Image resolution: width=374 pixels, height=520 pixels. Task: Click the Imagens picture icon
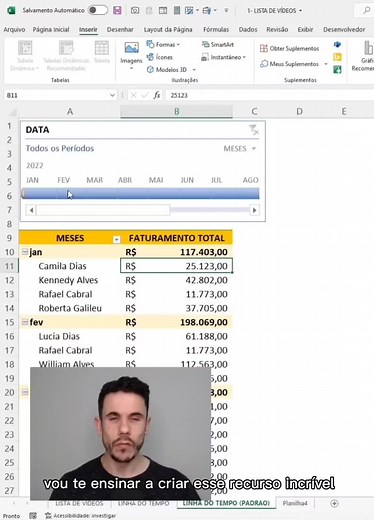[131, 47]
